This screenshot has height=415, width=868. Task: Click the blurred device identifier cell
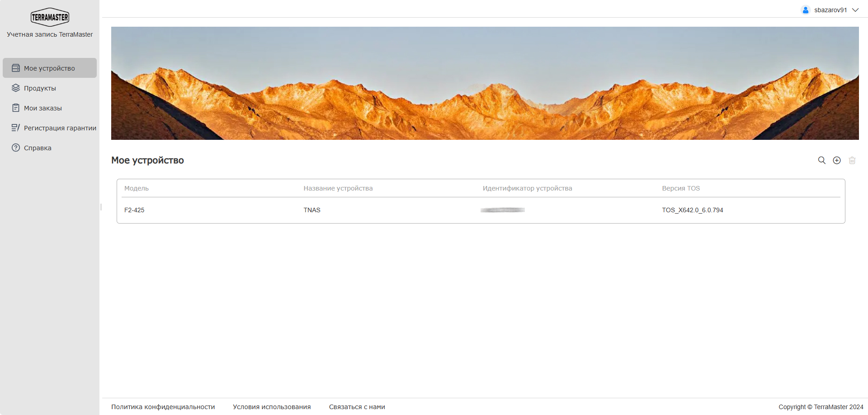coord(503,210)
